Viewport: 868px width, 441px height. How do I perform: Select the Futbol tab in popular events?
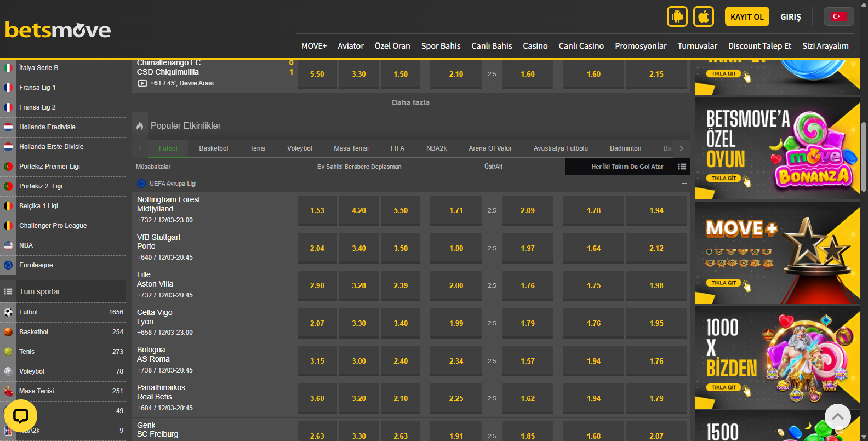tap(168, 148)
